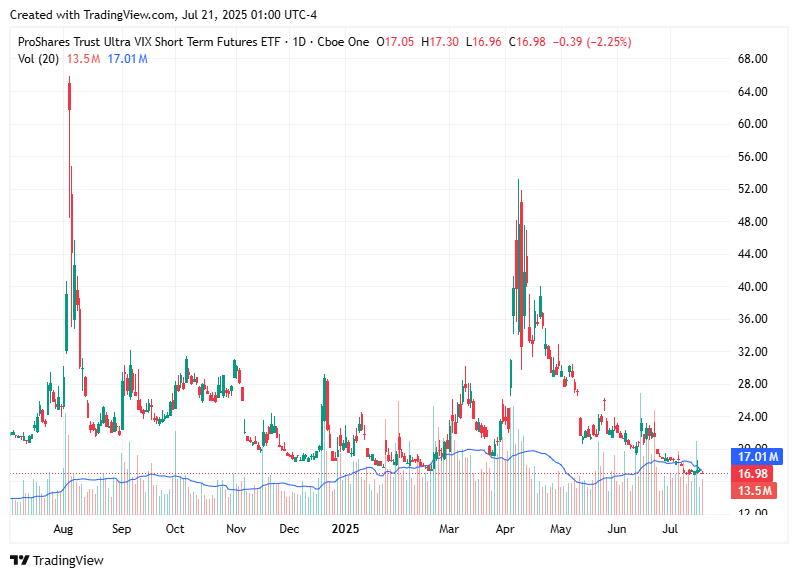Click the red 16.98 last price tag
This screenshot has height=578, width=798.
[x=752, y=474]
